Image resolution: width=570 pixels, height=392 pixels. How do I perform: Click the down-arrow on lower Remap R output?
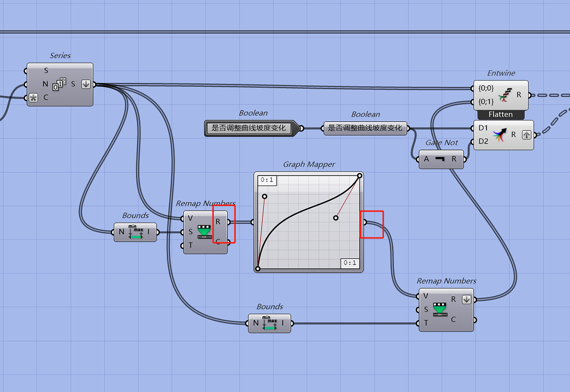[466, 299]
